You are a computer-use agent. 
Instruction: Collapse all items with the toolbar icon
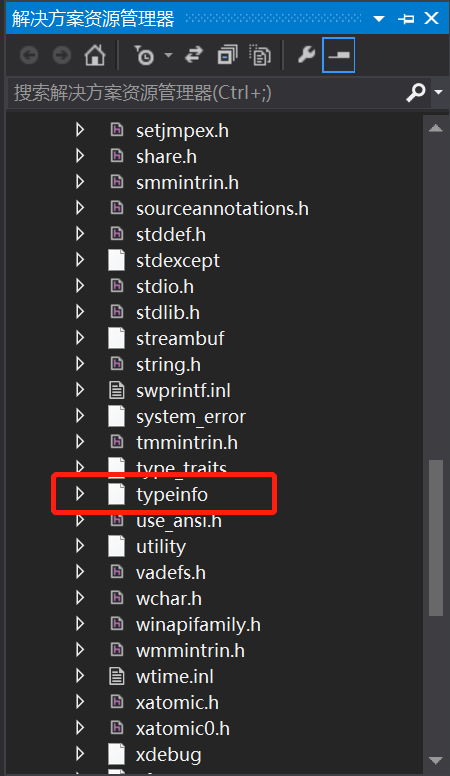tap(227, 55)
